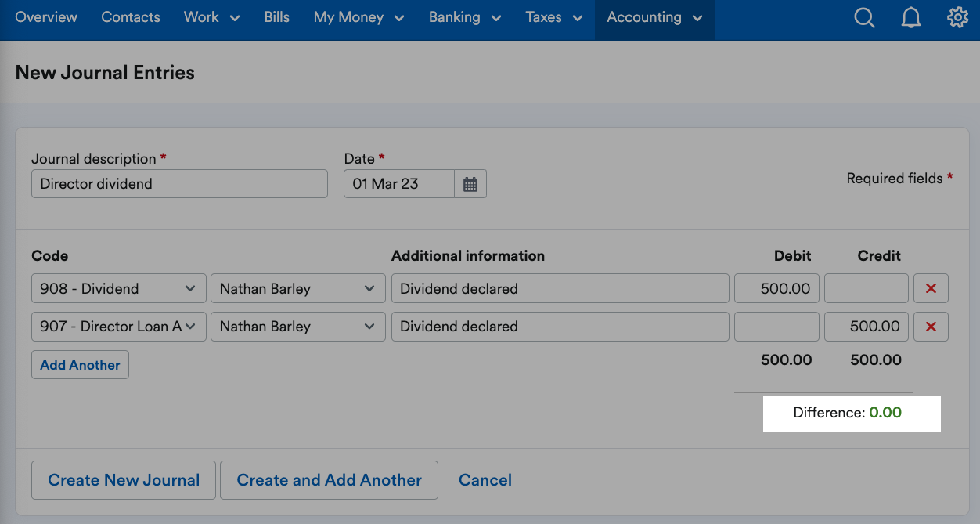Expand the My Money menu

[358, 17]
